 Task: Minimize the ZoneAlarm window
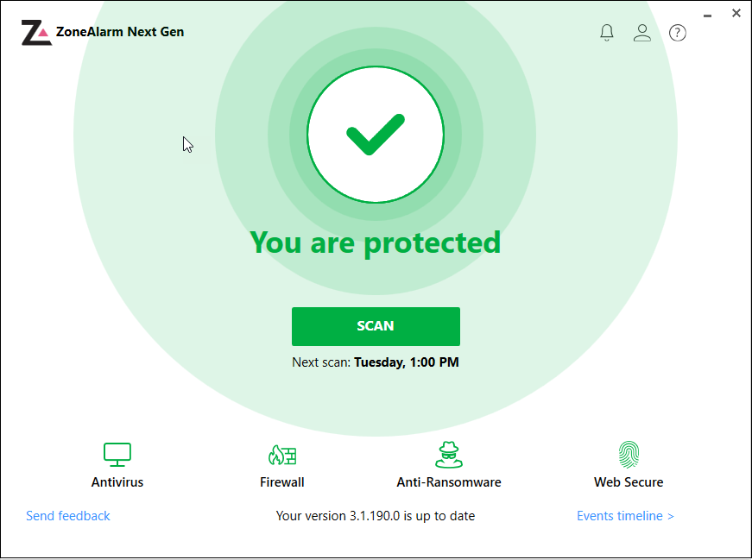click(x=707, y=16)
